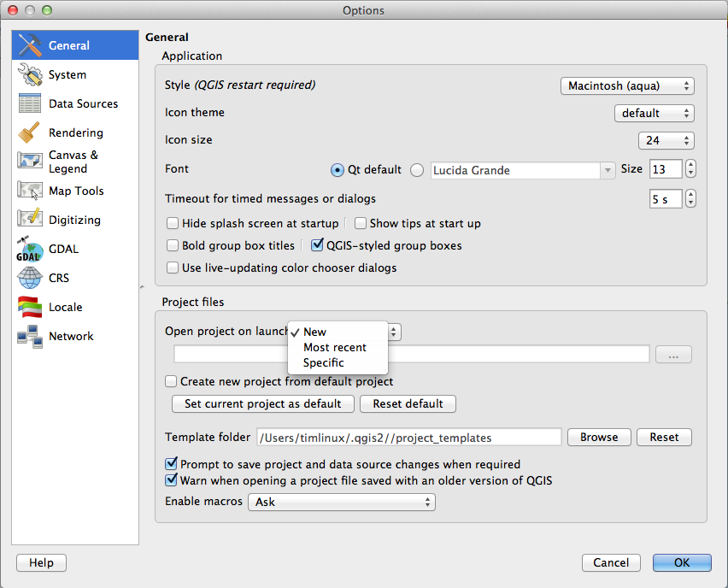This screenshot has height=588, width=728.
Task: Select the Data Sources table icon
Action: tap(30, 104)
